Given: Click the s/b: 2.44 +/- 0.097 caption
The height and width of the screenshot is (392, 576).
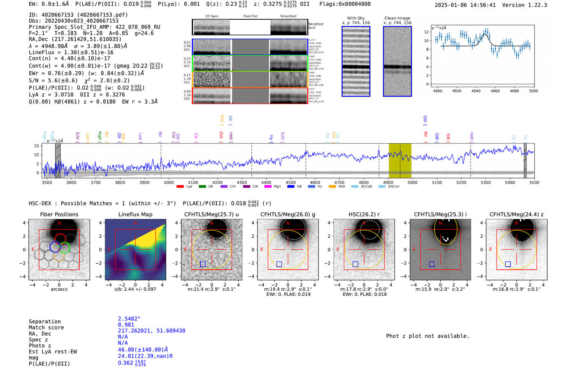Looking at the screenshot, I should [x=135, y=289].
